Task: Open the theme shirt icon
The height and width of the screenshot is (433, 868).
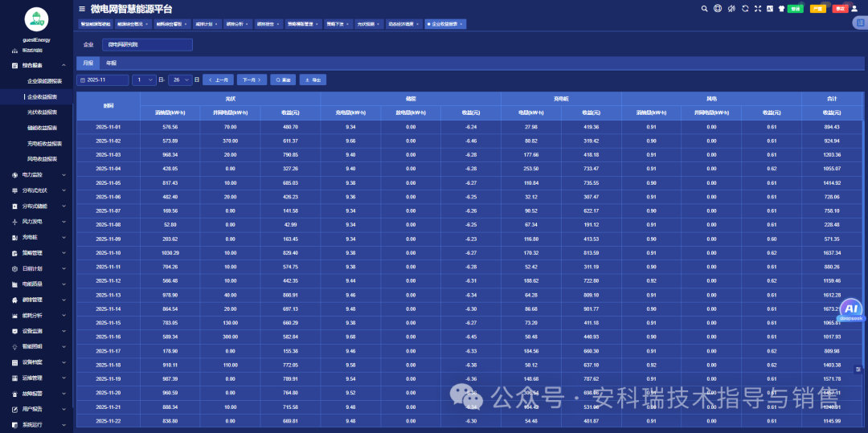Action: tap(782, 8)
